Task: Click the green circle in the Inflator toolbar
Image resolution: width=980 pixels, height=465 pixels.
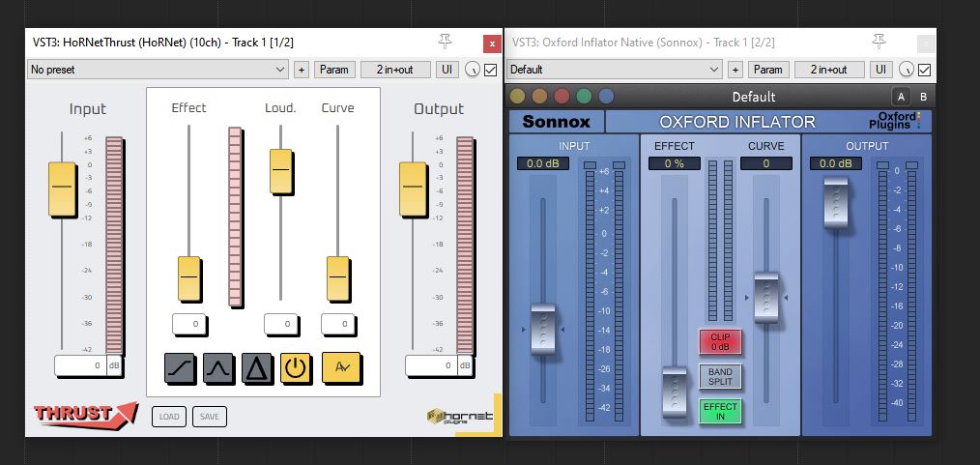Action: tap(584, 97)
